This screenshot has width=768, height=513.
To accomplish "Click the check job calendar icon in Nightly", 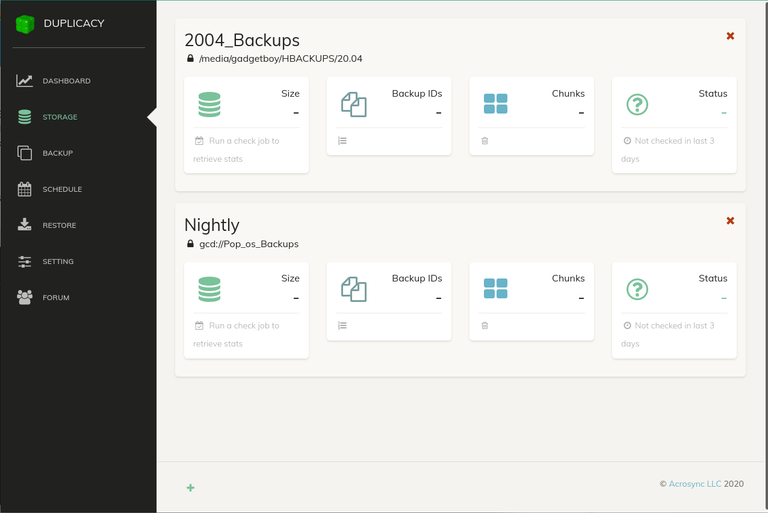I will tap(199, 326).
